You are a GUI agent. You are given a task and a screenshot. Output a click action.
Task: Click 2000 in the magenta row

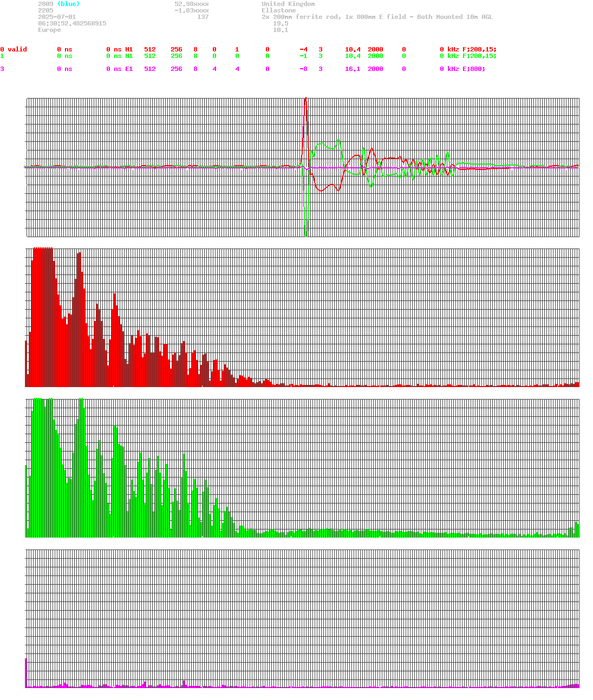[x=375, y=69]
